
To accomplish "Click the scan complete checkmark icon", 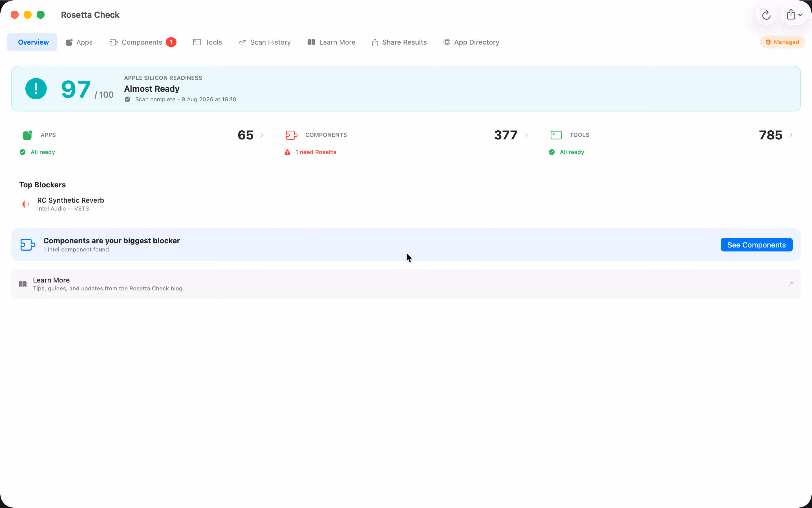I will (x=127, y=99).
